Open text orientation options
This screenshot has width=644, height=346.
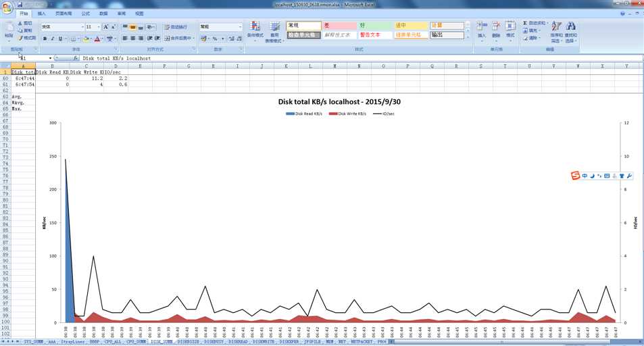pos(150,27)
